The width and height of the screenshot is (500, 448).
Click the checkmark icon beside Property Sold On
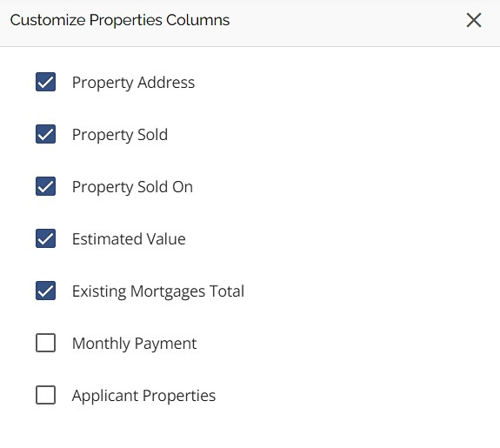(x=45, y=187)
